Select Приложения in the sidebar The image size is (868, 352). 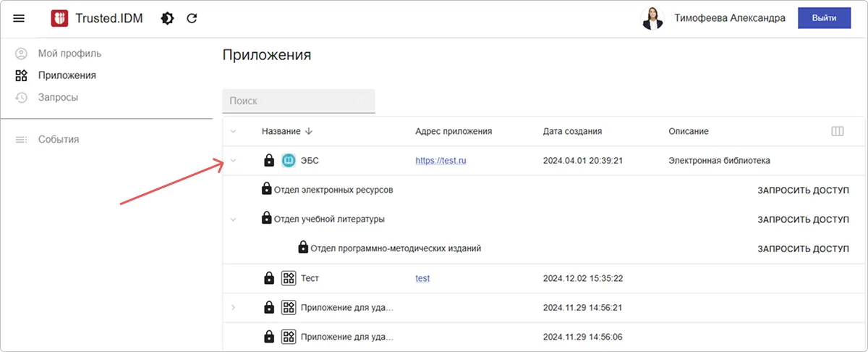tap(67, 75)
